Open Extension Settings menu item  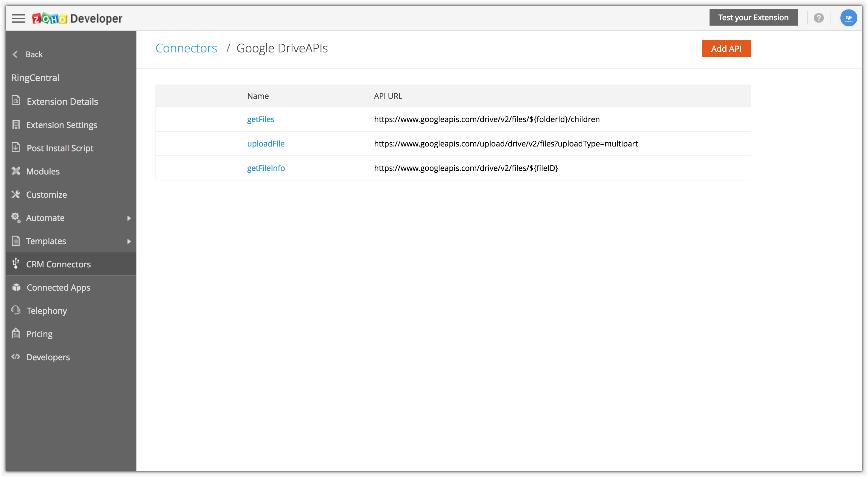click(61, 125)
